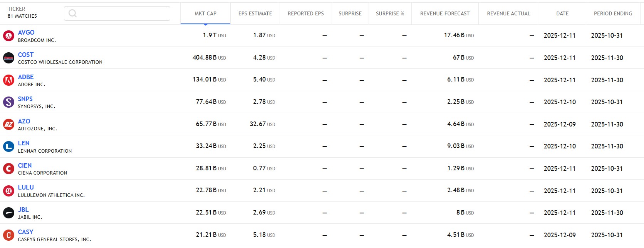Image resolution: width=644 pixels, height=248 pixels.
Task: Click the Adobe logo icon
Action: 8,80
